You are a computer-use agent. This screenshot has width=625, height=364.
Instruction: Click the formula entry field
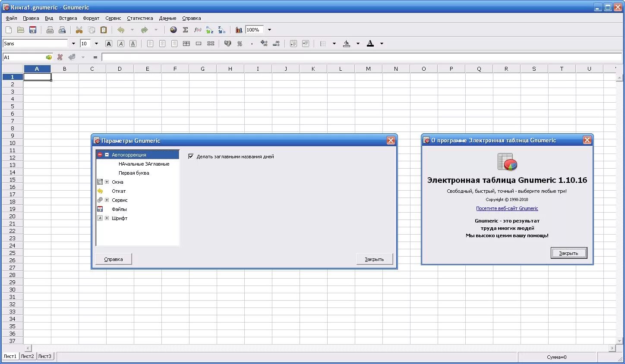click(362, 57)
